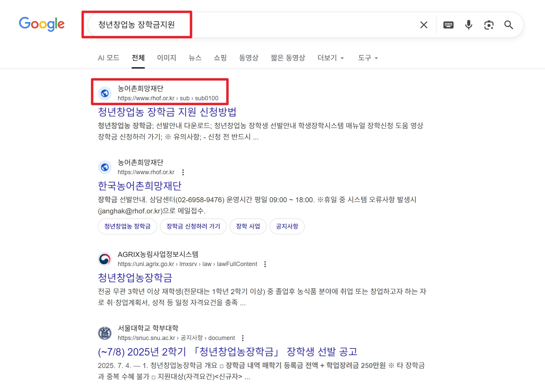The height and width of the screenshot is (392, 545).
Task: Switch to the 이미지 results tab
Action: (x=167, y=58)
